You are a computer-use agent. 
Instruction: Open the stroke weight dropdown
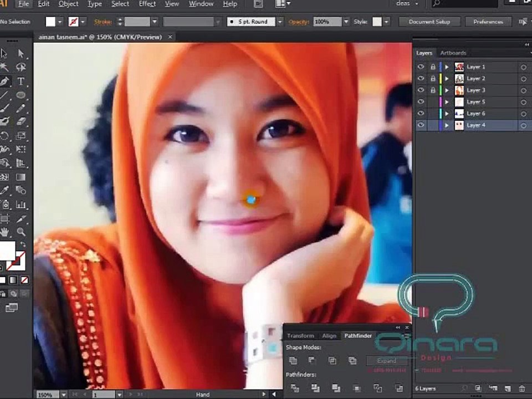point(155,22)
